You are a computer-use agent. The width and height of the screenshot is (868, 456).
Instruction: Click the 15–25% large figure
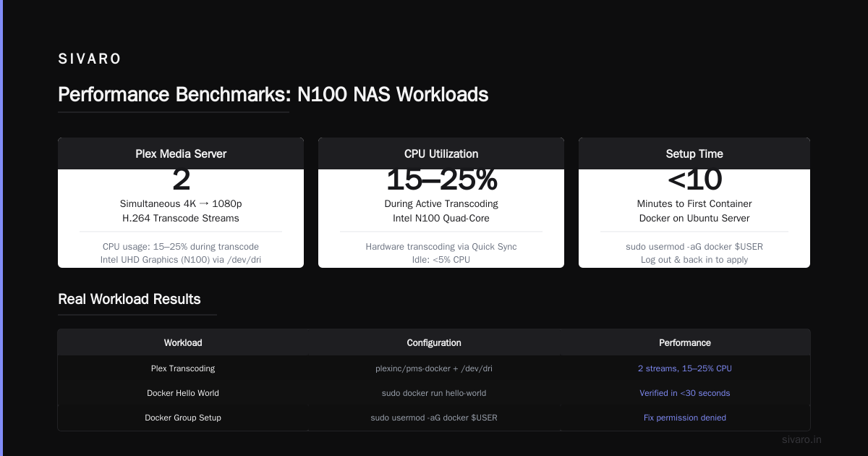pyautogui.click(x=441, y=180)
